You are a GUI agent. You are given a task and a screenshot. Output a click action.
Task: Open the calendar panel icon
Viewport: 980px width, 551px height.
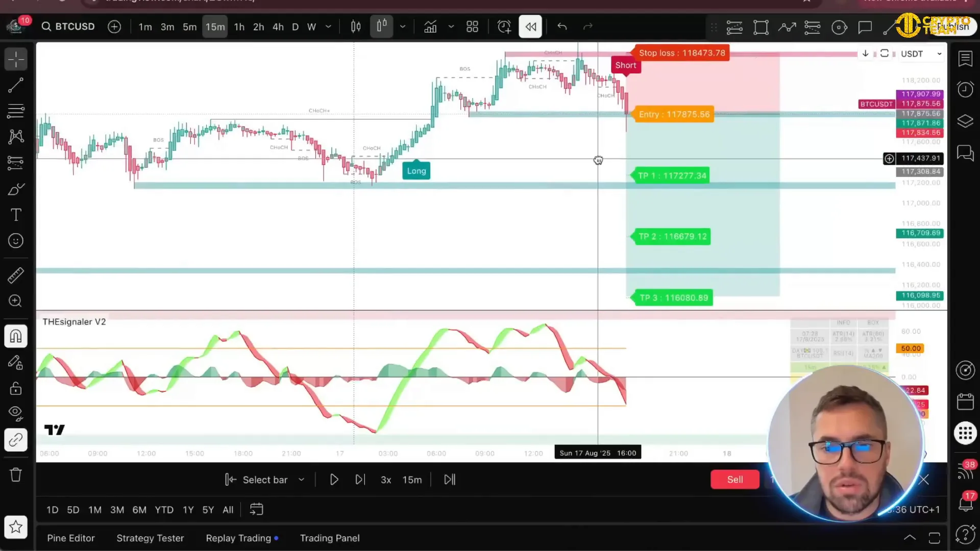click(965, 402)
